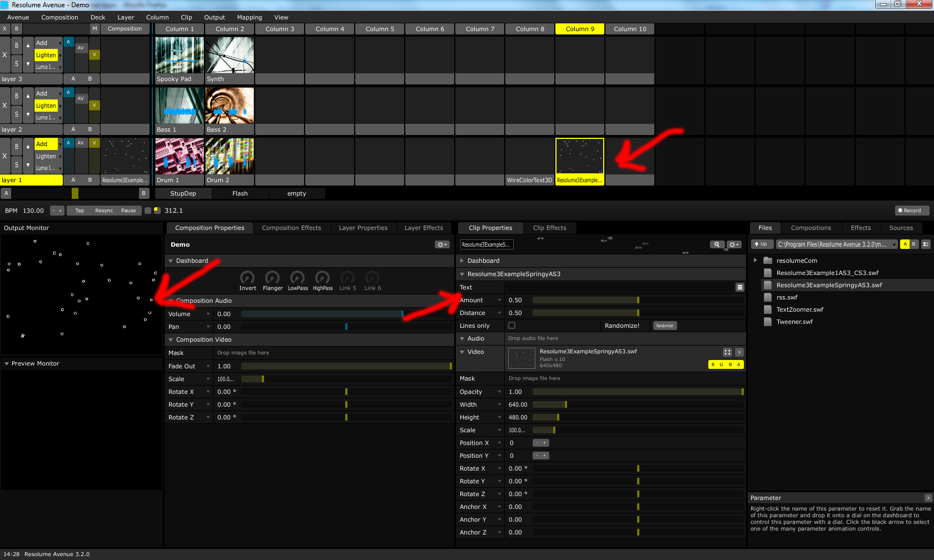The width and height of the screenshot is (934, 560).
Task: Collapse the Composition Audio section
Action: click(x=171, y=301)
